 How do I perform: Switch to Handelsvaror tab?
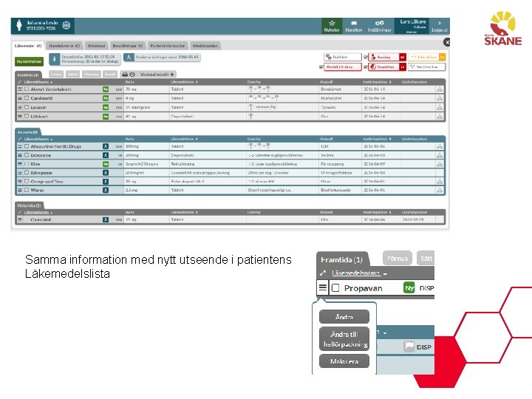click(x=64, y=46)
